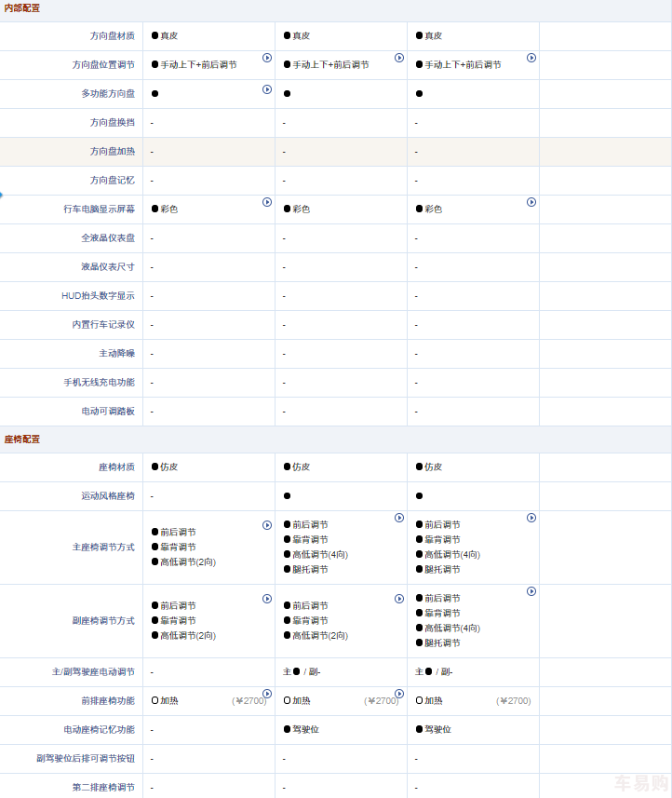The height and width of the screenshot is (798, 672).
Task: Play icon in 行车电脑显示屏幕 row, third model column
Action: pyautogui.click(x=531, y=202)
